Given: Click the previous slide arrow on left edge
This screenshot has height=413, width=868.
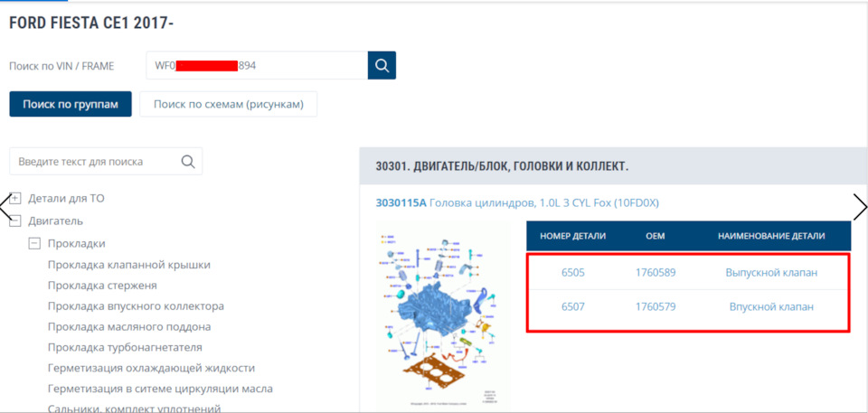Looking at the screenshot, I should click(4, 208).
